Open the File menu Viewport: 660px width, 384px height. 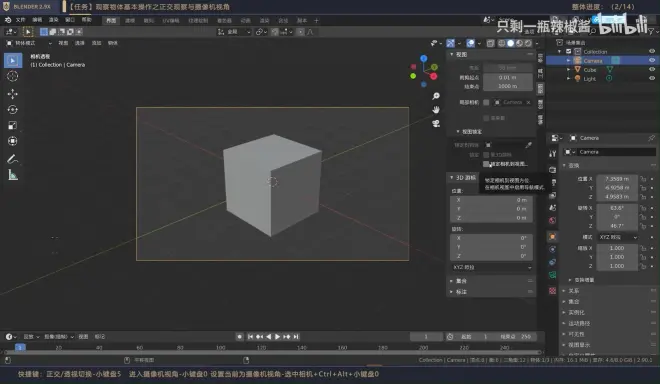(20, 20)
